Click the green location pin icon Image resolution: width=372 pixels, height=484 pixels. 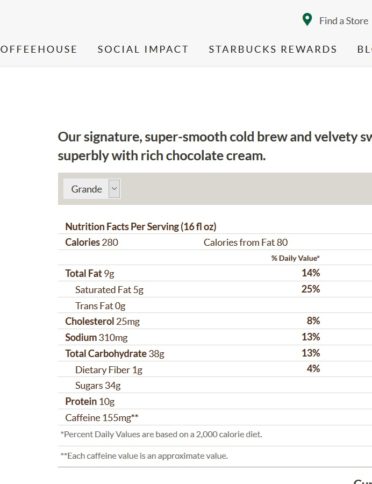pos(307,20)
